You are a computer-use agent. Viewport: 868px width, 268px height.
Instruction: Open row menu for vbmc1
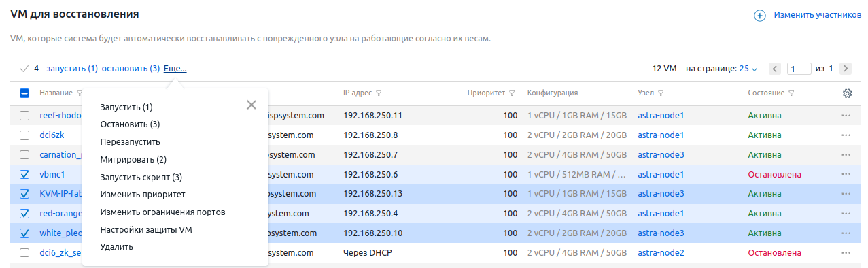[x=846, y=175]
